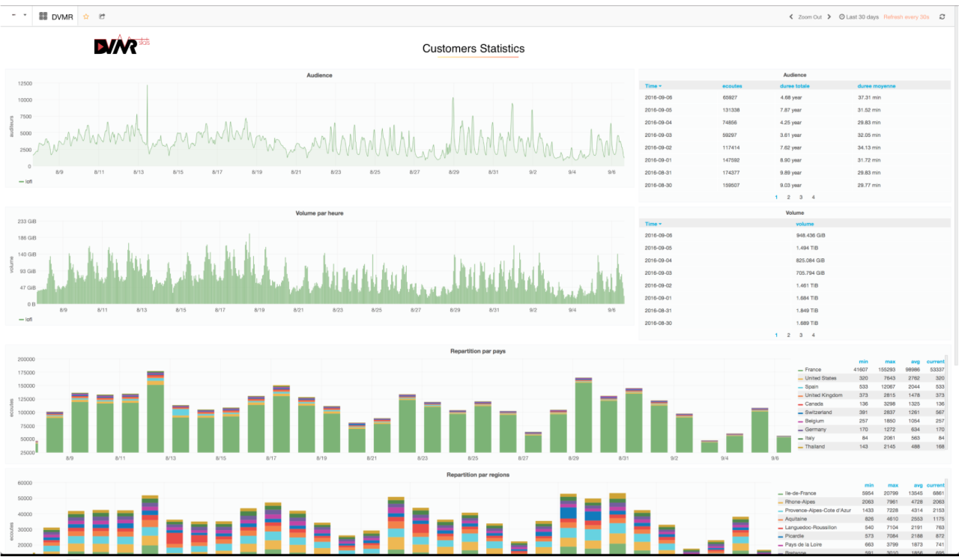Viewport: 959px width, 560px height.
Task: Shift time range back with left arrow
Action: (791, 16)
